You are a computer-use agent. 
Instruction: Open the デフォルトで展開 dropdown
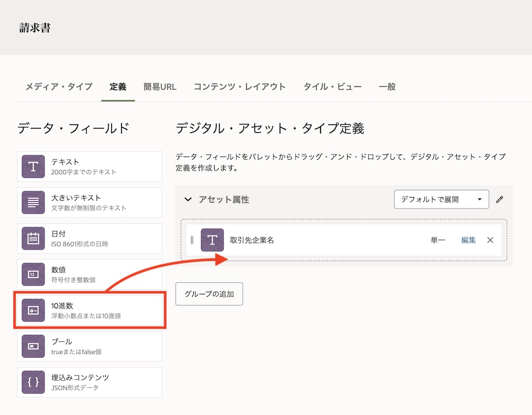pos(441,199)
